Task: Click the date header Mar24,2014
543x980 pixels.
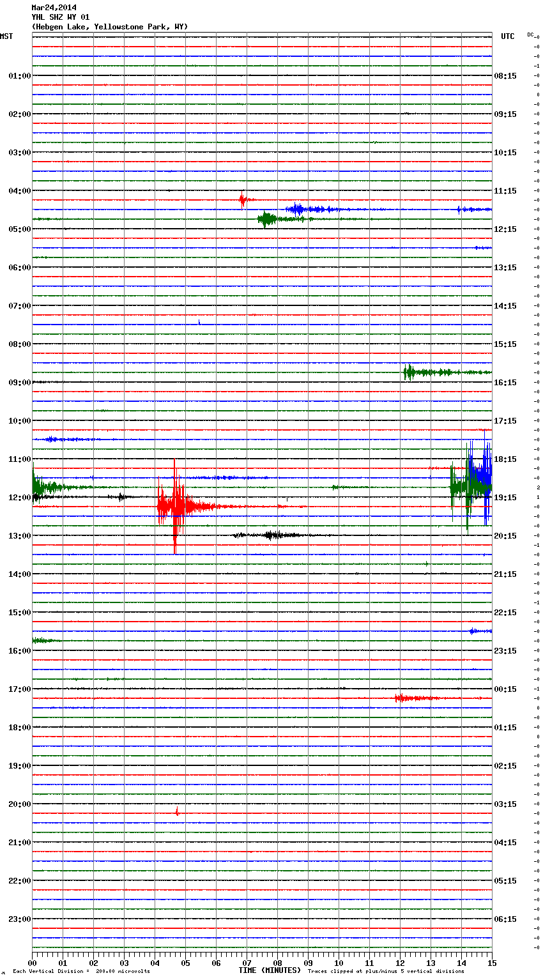Action: click(x=54, y=8)
